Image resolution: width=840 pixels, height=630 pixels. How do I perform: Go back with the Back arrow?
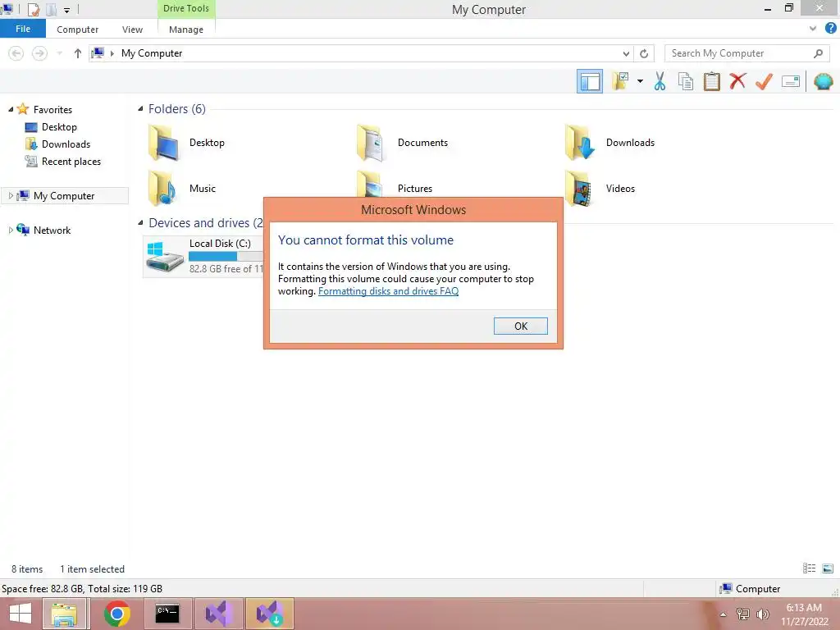tap(16, 53)
